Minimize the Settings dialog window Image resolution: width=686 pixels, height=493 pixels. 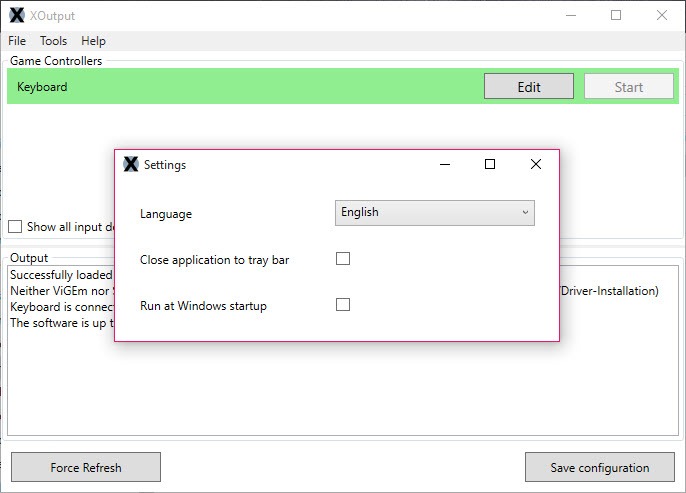pyautogui.click(x=445, y=164)
